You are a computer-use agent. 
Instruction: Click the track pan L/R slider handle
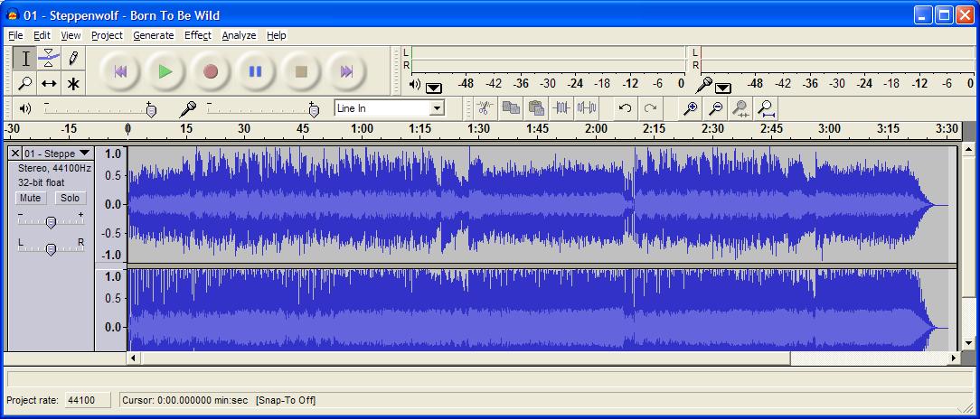(x=52, y=249)
